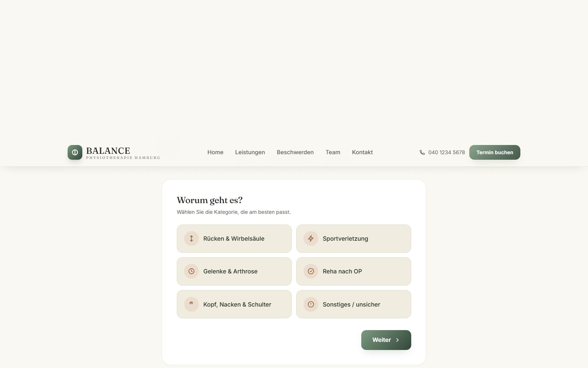This screenshot has width=588, height=368.
Task: Open Kontakt in the nav bar
Action: coord(362,152)
